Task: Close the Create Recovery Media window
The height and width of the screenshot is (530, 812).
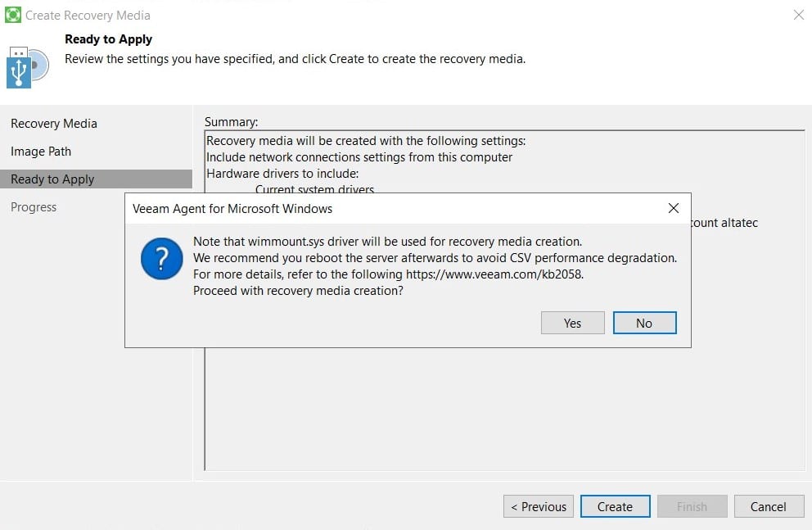Action: tap(799, 15)
